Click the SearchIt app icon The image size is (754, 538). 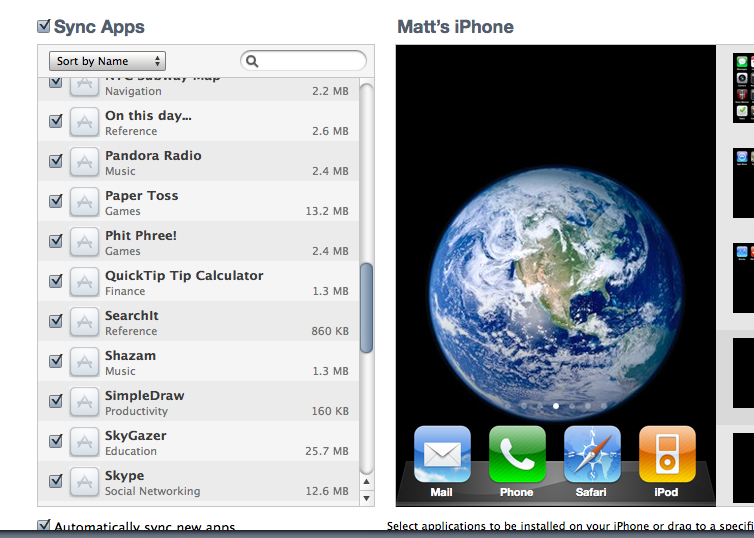(x=84, y=321)
